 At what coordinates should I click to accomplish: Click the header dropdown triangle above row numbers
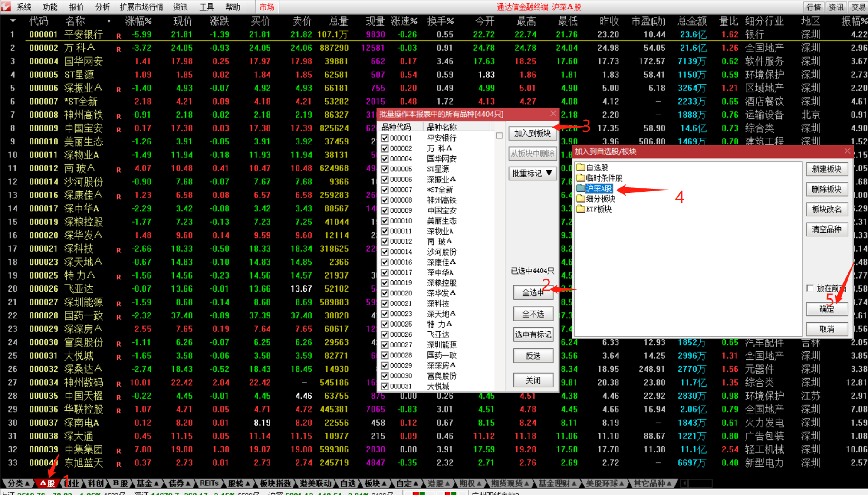(x=13, y=20)
